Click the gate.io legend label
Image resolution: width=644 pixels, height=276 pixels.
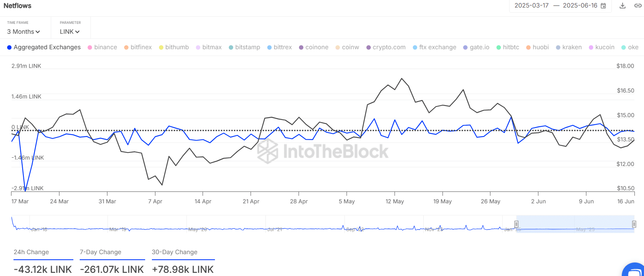(x=479, y=47)
